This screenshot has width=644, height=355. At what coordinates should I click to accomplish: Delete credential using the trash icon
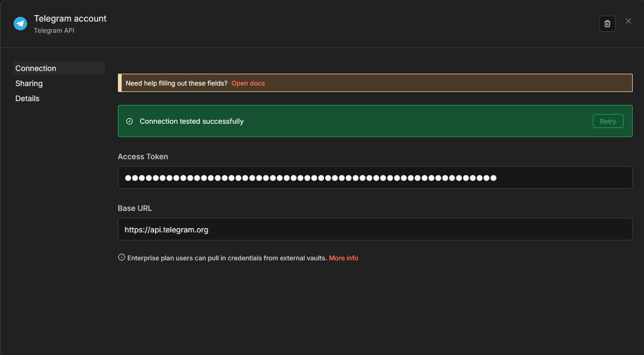pos(607,24)
